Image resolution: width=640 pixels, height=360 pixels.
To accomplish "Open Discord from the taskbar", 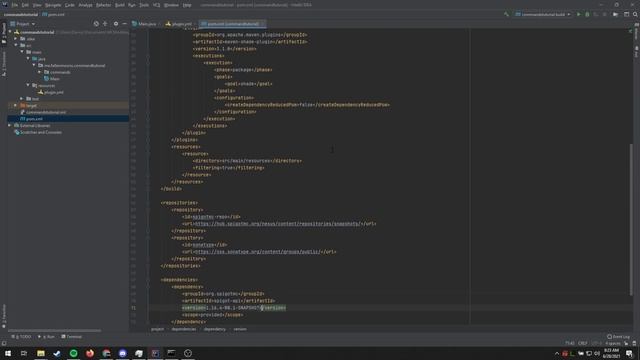I will pos(122,353).
